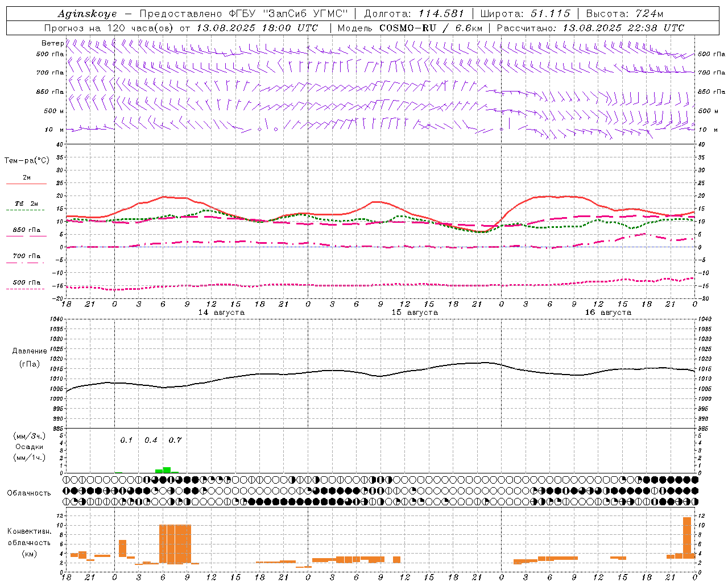Image resolution: width=728 pixels, height=582 pixels.
Task: Click the computed time '13.08.2025 22:38 UTC'
Action: tap(623, 28)
